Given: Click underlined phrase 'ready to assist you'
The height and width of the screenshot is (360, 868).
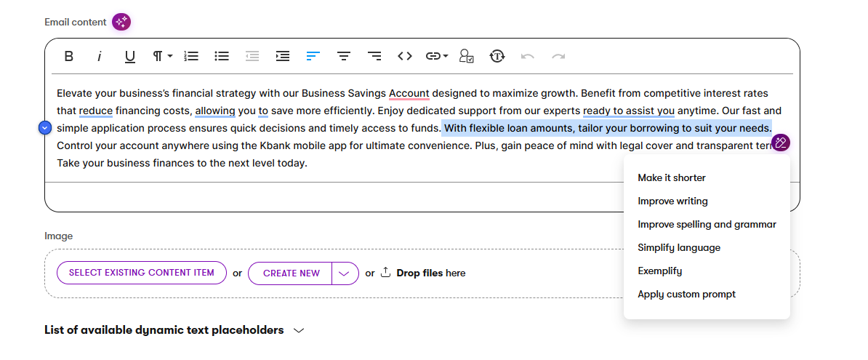Looking at the screenshot, I should click(628, 111).
